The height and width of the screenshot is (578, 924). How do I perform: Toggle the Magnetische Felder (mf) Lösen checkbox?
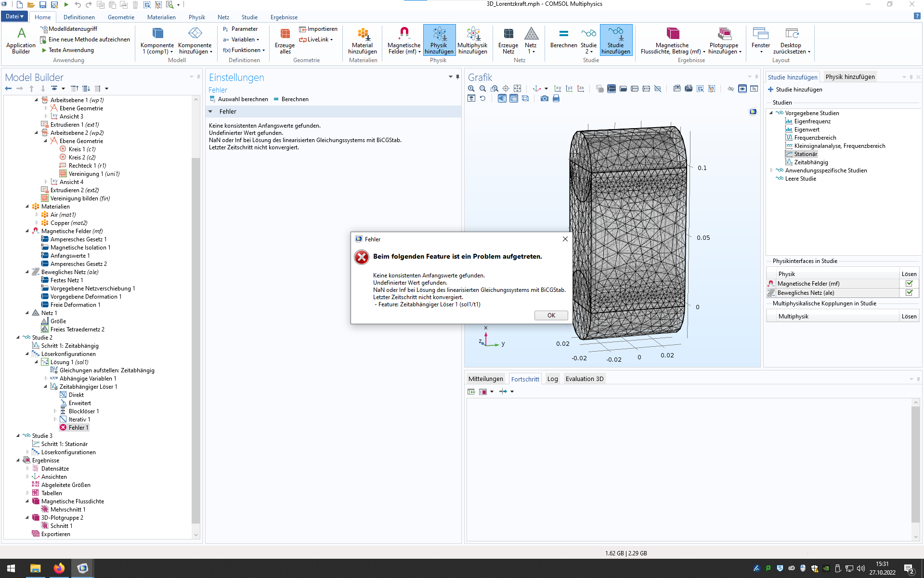pos(909,284)
